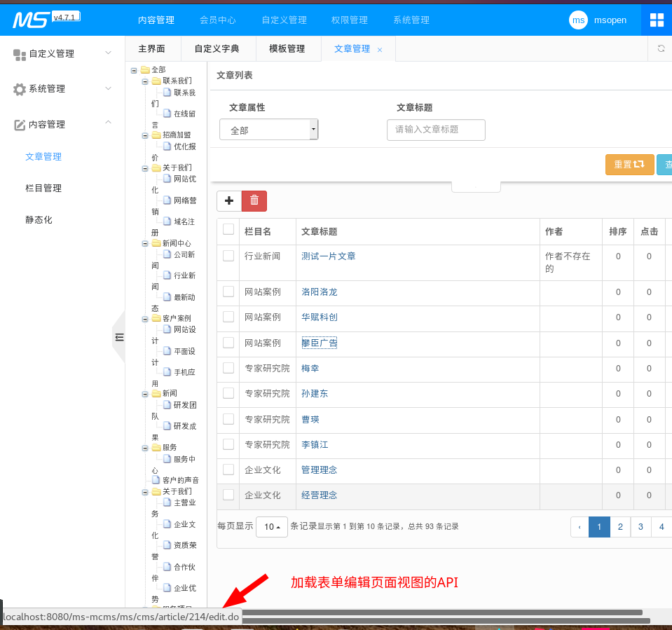Click the 请输入文章标题 input field

[436, 130]
